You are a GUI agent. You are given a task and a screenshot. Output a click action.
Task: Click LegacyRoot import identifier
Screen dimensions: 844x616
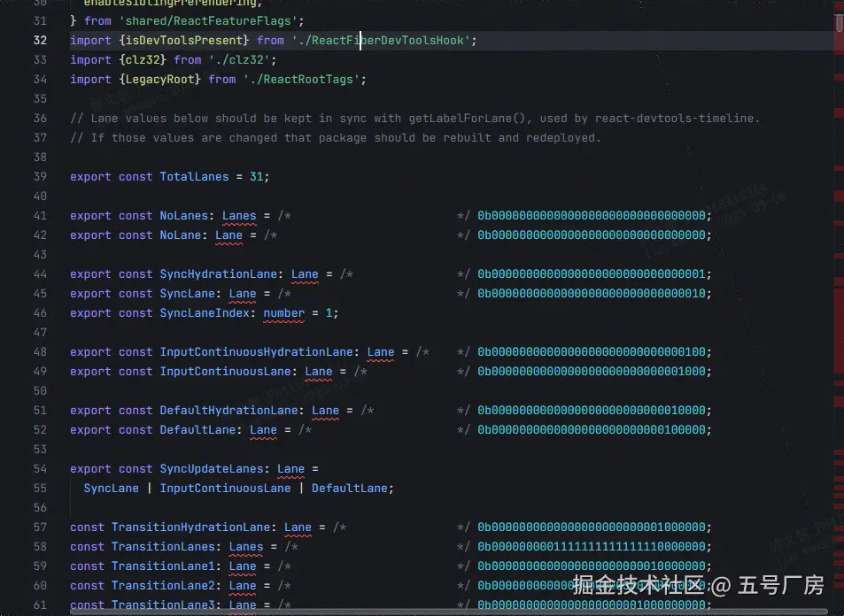160,79
